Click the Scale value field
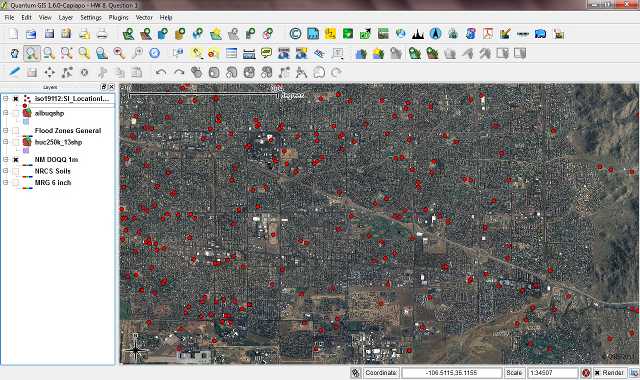 coord(552,373)
